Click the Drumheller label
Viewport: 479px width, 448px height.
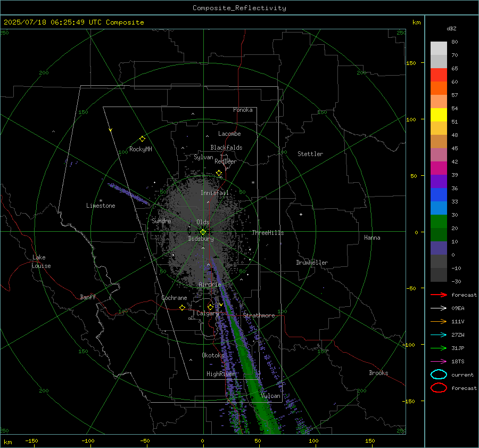click(312, 263)
